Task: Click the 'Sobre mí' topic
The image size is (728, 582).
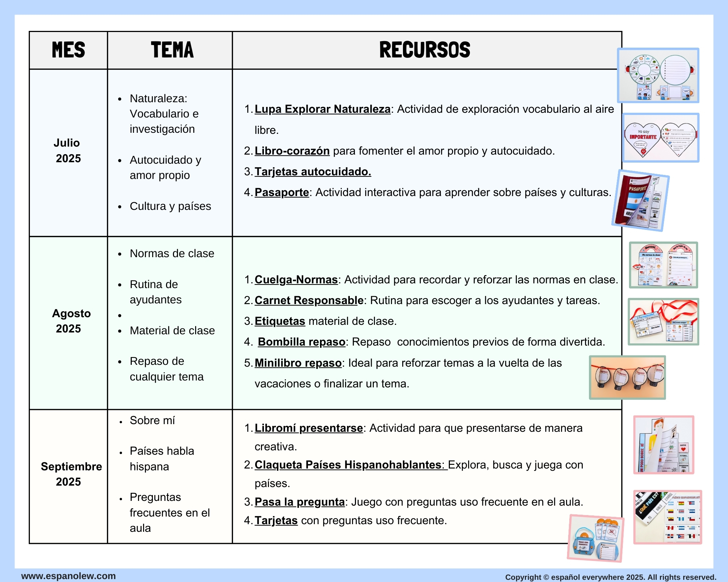Action: [x=152, y=420]
